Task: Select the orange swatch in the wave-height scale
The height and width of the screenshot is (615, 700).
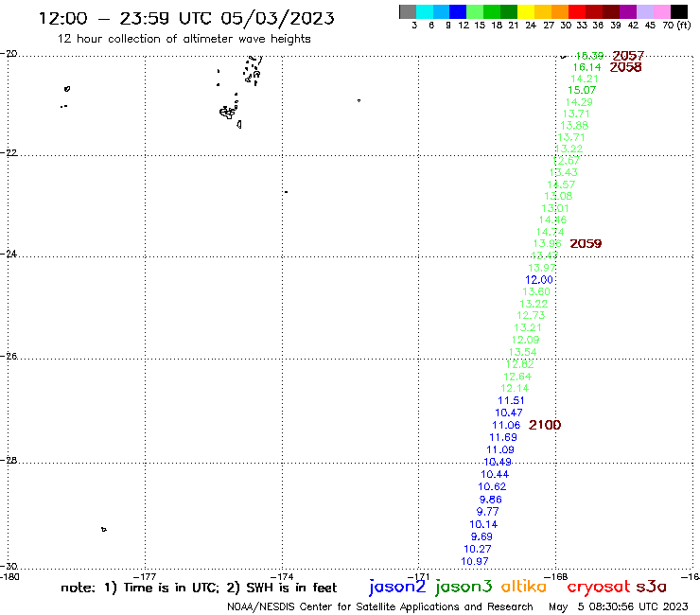Action: click(560, 11)
